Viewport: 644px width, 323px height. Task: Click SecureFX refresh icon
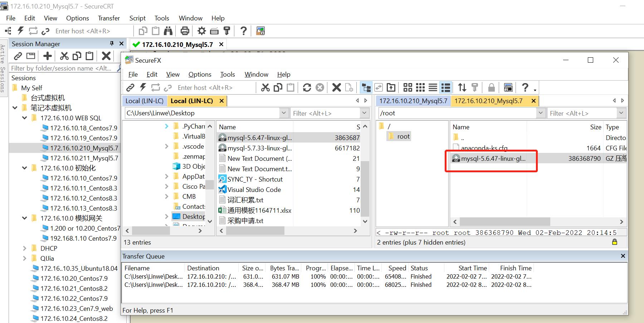[x=307, y=87]
